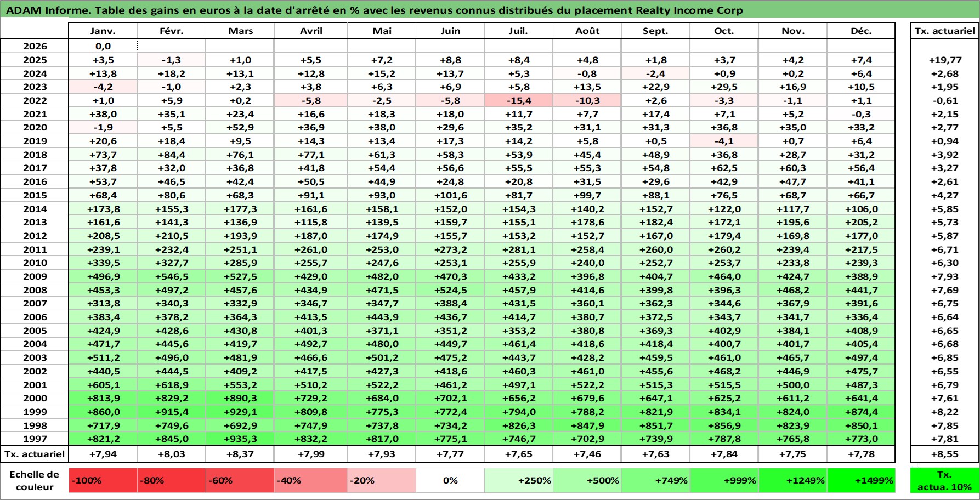Select the 'Août' column header
Screen dimensions: 980x500
pos(587,31)
